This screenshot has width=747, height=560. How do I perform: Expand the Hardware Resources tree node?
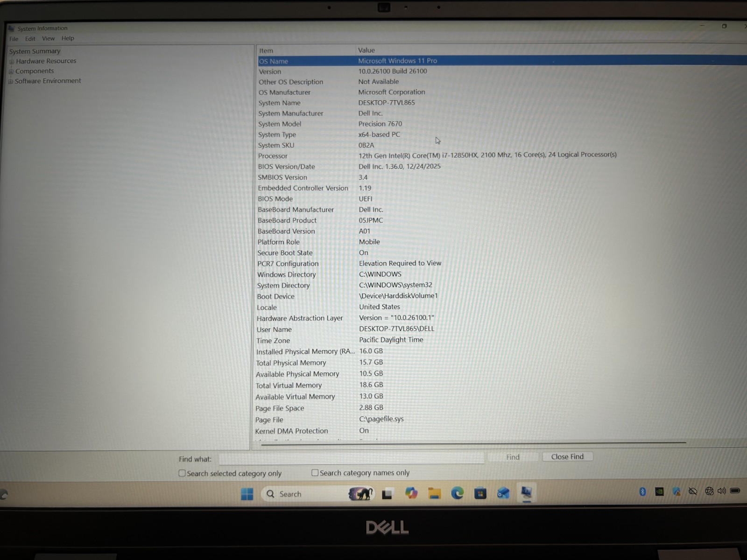click(12, 62)
